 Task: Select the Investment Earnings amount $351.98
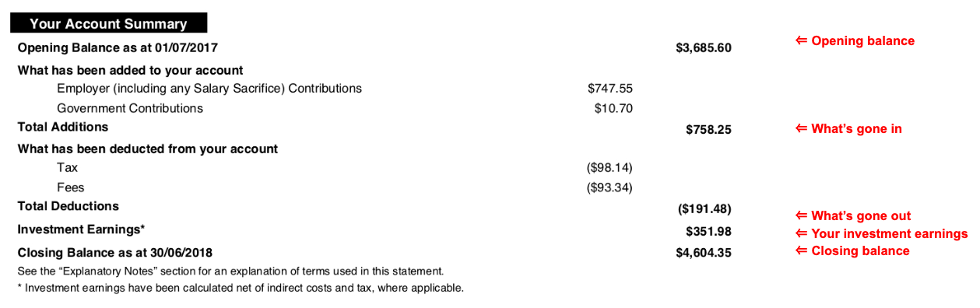[708, 232]
